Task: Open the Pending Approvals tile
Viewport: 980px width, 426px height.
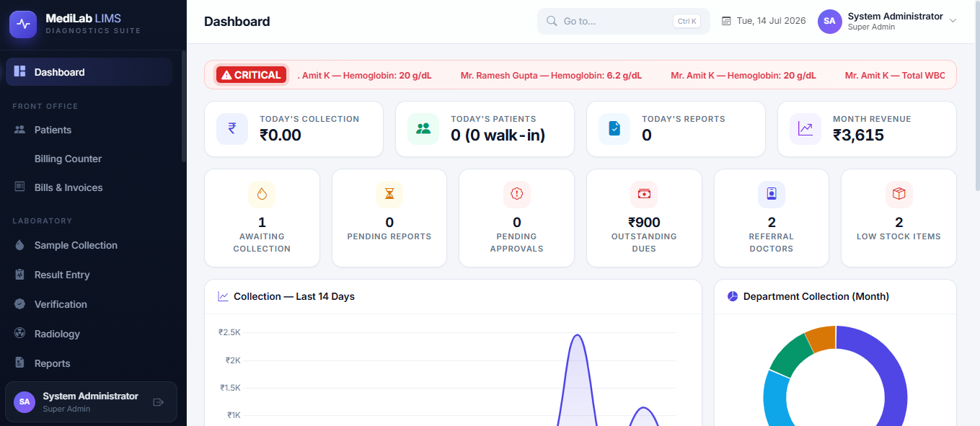Action: point(516,218)
